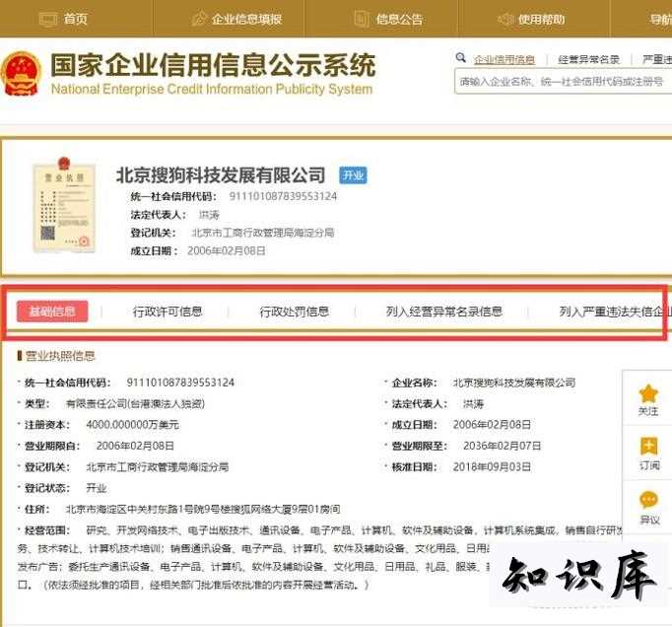The image size is (672, 627).
Task: Open 信息公告 in the top navigation
Action: click(399, 19)
